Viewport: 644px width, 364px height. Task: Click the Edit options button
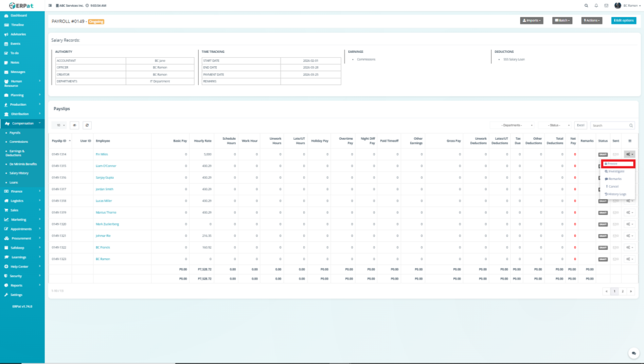click(623, 21)
